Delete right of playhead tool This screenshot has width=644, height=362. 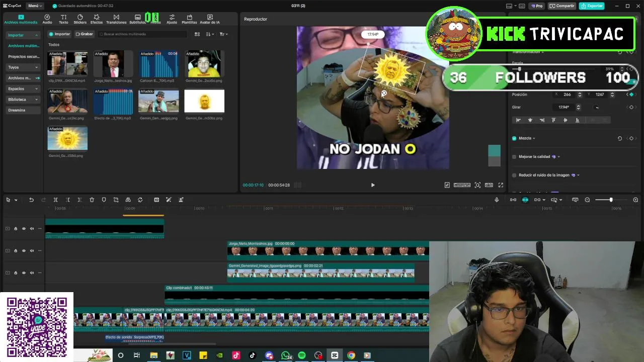point(79,200)
